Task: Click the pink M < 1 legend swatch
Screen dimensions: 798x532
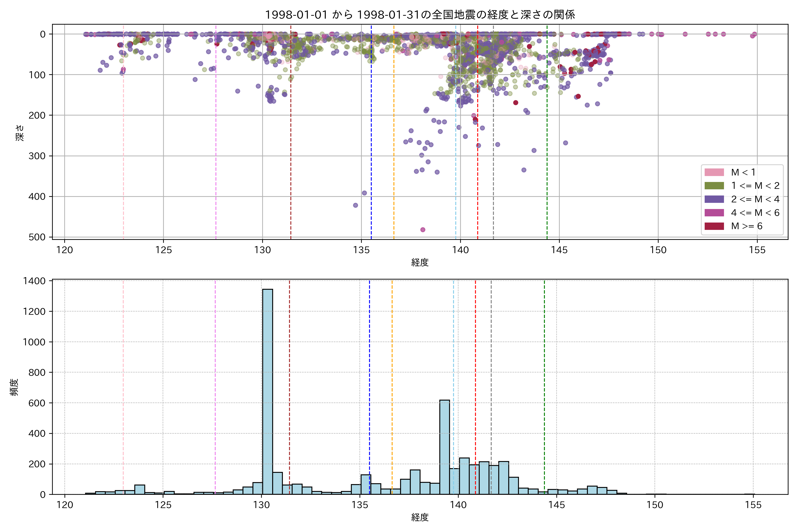Action: (x=714, y=172)
